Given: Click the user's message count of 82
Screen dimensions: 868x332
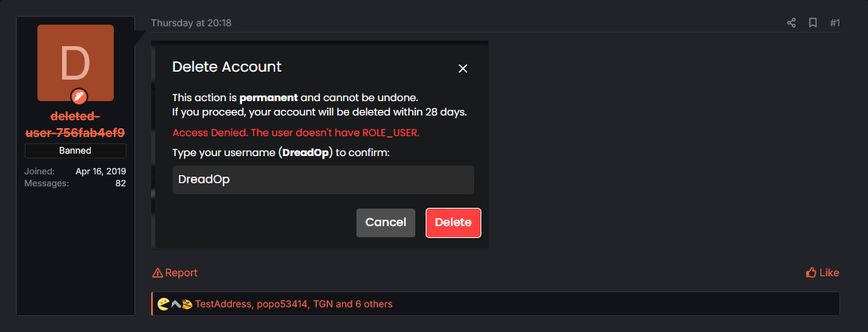Looking at the screenshot, I should (119, 184).
